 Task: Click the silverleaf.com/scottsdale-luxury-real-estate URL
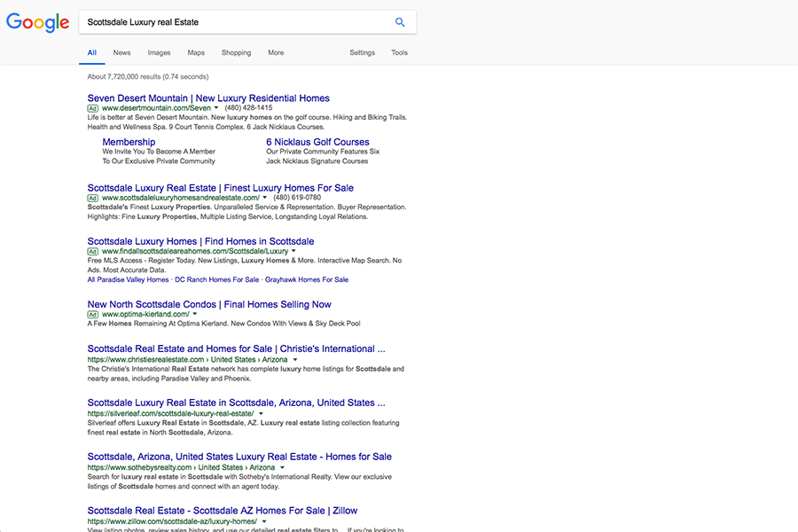point(170,413)
